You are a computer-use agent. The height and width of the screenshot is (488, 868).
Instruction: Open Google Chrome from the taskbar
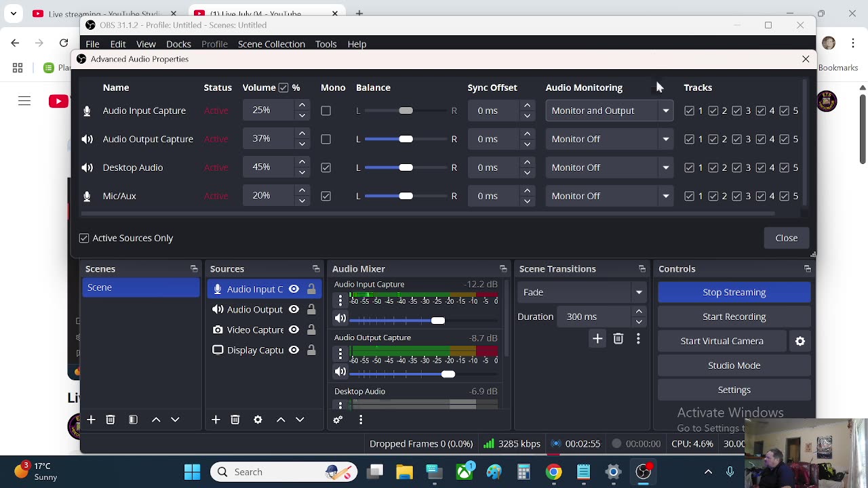[554, 472]
